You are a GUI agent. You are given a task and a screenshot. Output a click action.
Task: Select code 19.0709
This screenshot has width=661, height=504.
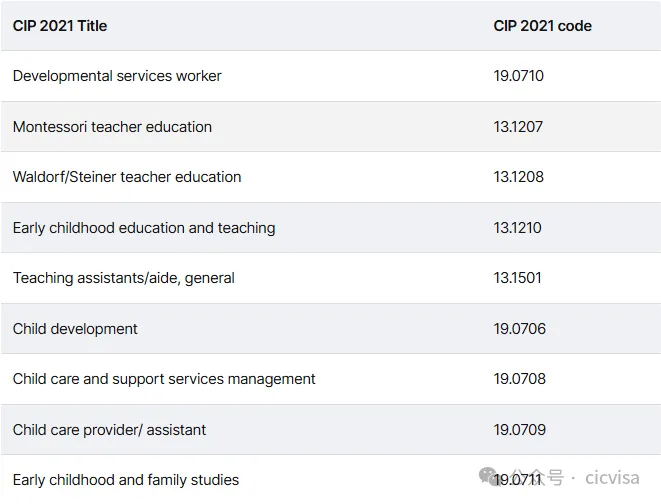click(x=519, y=430)
